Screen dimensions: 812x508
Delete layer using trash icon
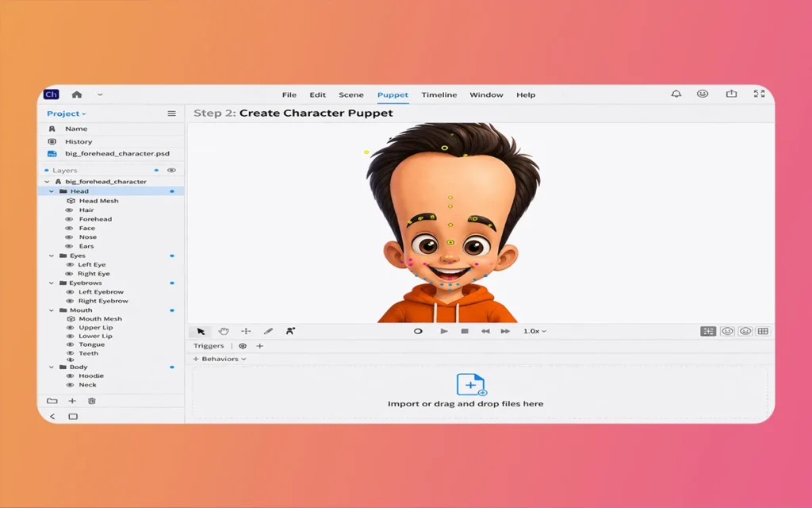click(92, 402)
